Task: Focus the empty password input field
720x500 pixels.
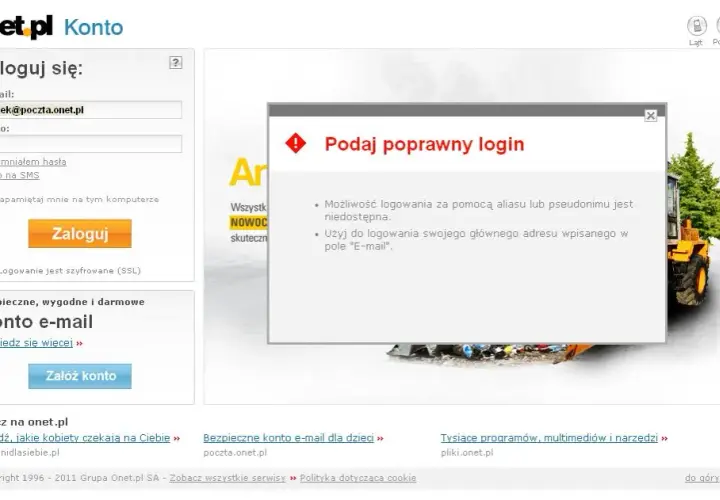Action: point(90,144)
